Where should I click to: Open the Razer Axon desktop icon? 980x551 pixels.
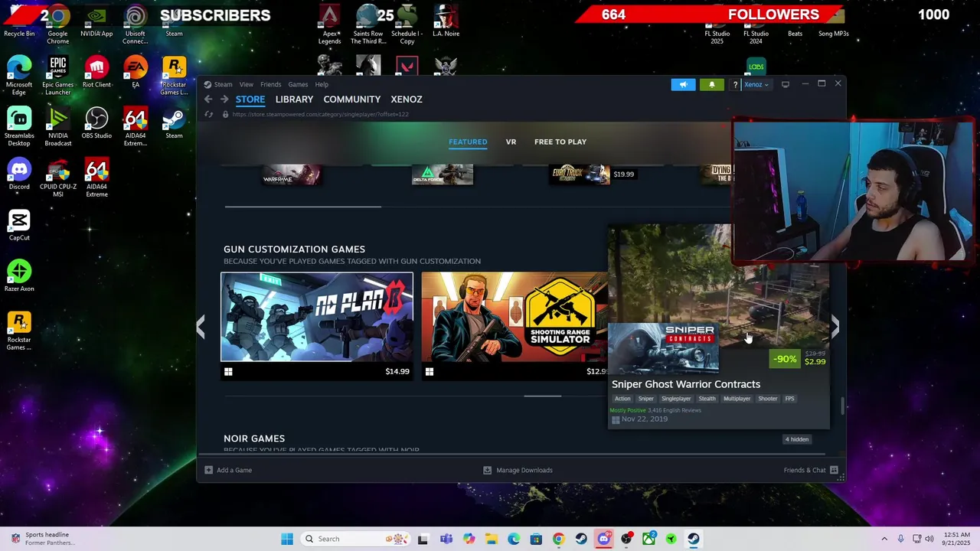pyautogui.click(x=19, y=277)
